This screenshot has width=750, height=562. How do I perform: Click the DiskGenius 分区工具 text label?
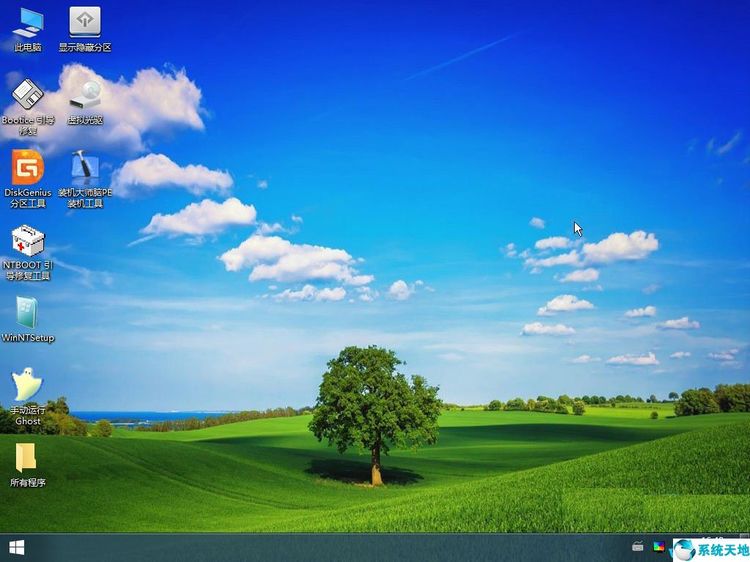click(28, 198)
